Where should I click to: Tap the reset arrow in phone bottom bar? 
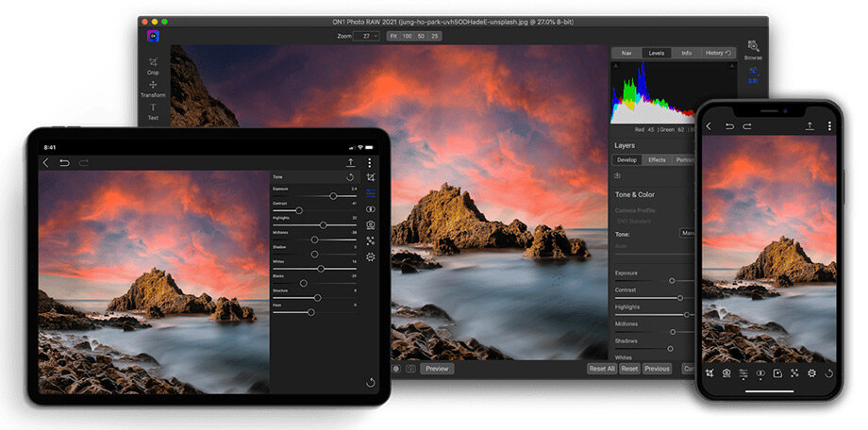point(828,373)
